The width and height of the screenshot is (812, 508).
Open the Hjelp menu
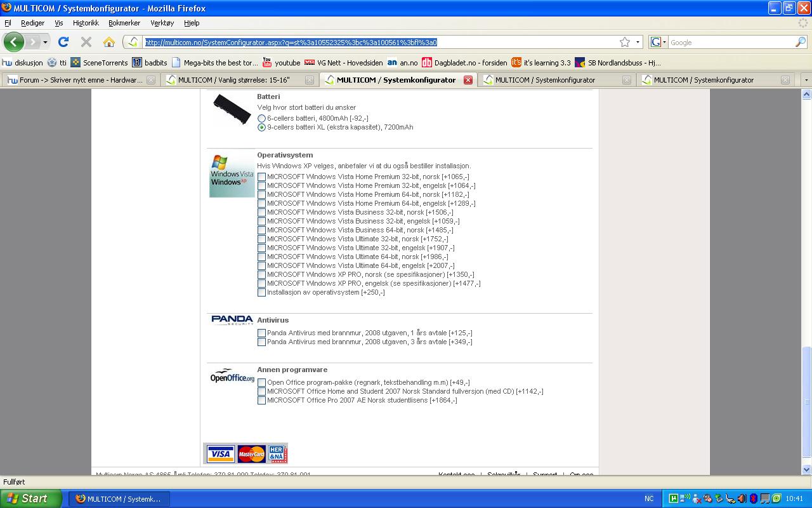(x=192, y=23)
